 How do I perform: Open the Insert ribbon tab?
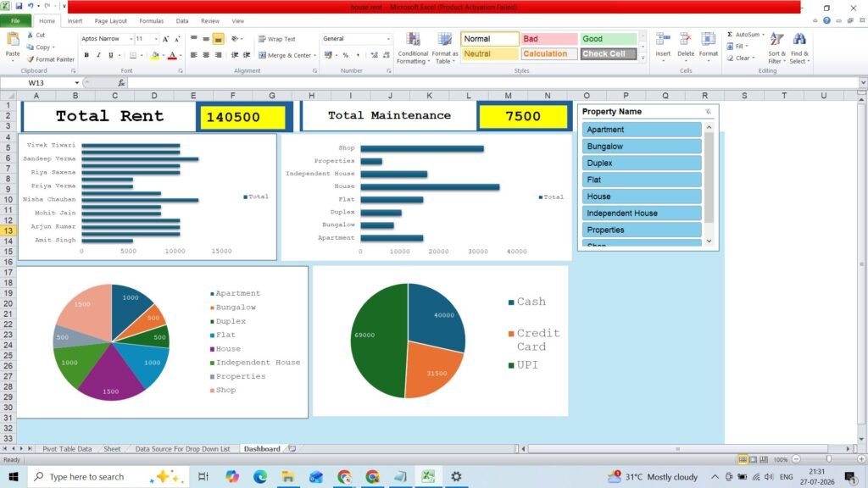point(75,21)
